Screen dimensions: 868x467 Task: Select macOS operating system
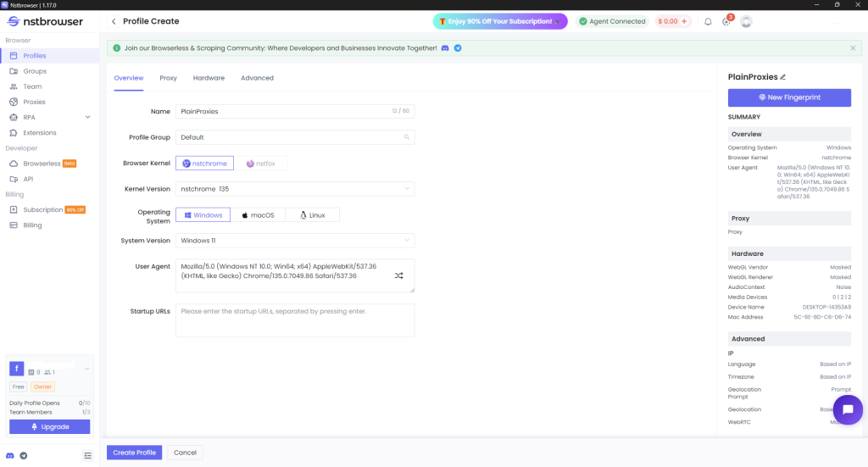258,215
